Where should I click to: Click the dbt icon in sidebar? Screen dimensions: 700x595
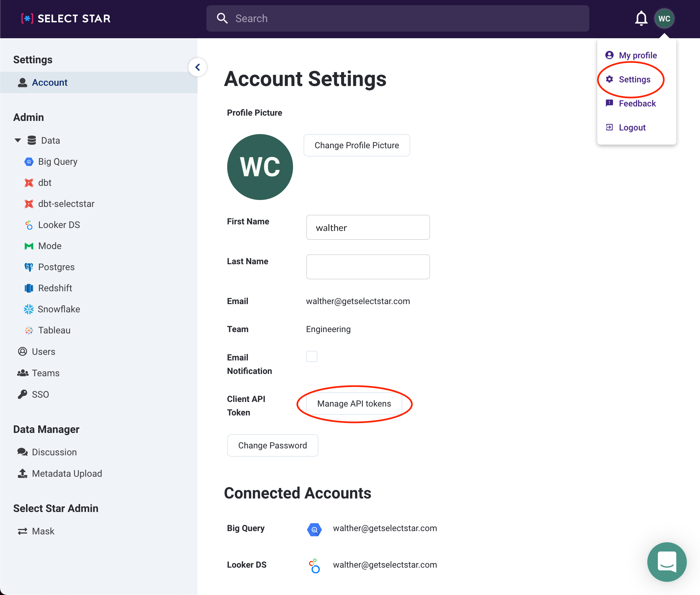pyautogui.click(x=29, y=183)
